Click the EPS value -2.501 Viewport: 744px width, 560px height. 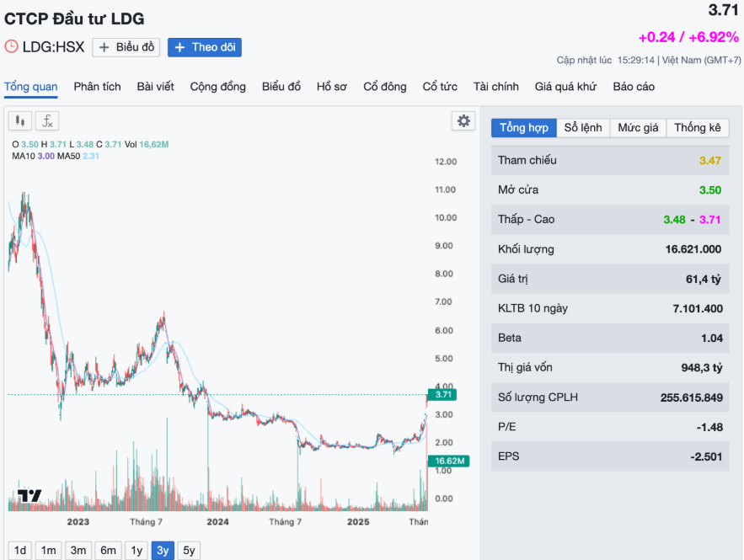707,456
